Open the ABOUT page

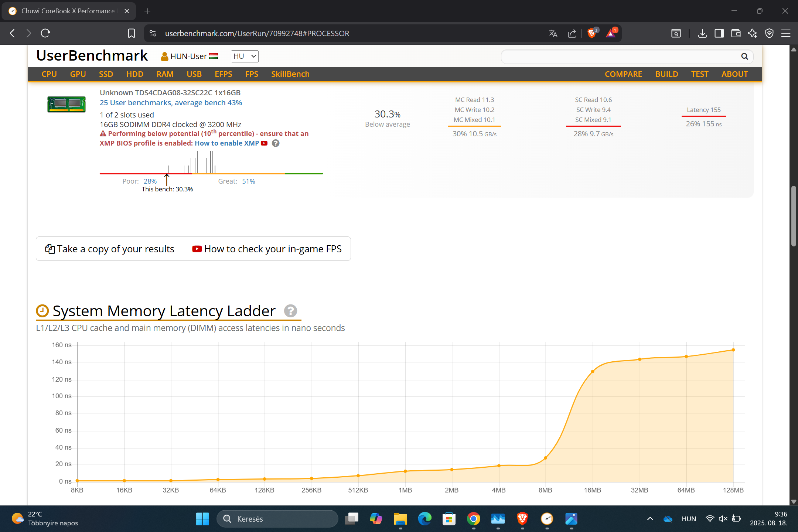[x=734, y=74]
